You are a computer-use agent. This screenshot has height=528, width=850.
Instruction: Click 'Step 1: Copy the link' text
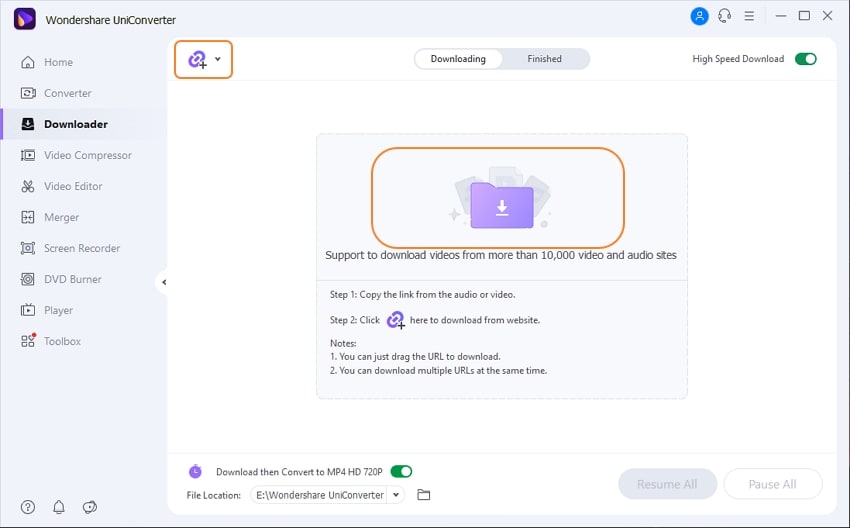click(423, 294)
